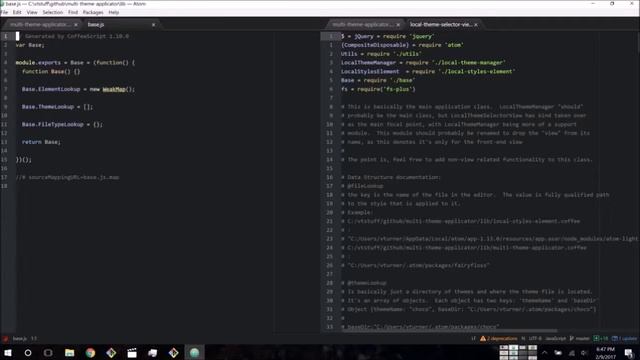This screenshot has width=640, height=360.
Task: Click "Utils = require './utils'" line
Action: (x=381, y=53)
